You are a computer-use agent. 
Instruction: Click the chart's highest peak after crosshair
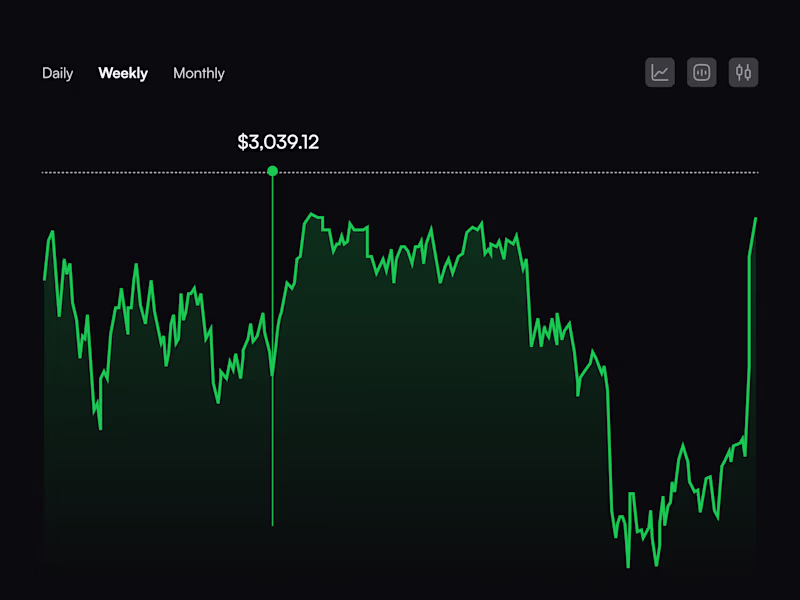(312, 214)
